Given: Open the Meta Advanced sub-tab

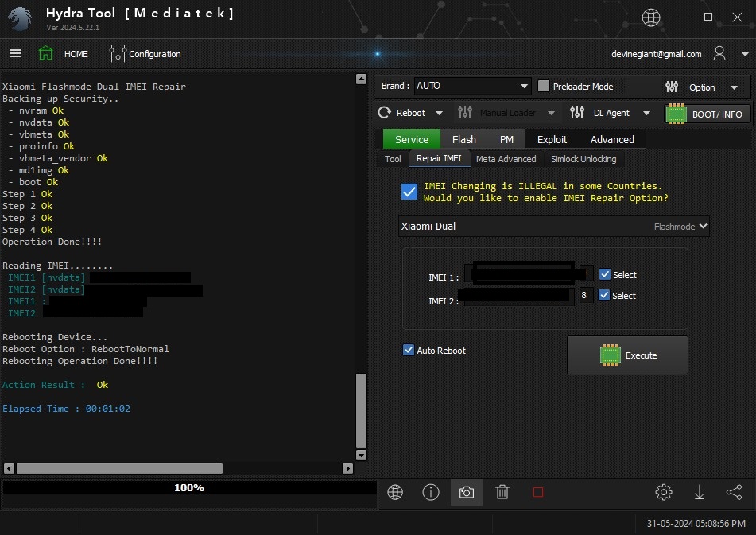Looking at the screenshot, I should [x=506, y=158].
